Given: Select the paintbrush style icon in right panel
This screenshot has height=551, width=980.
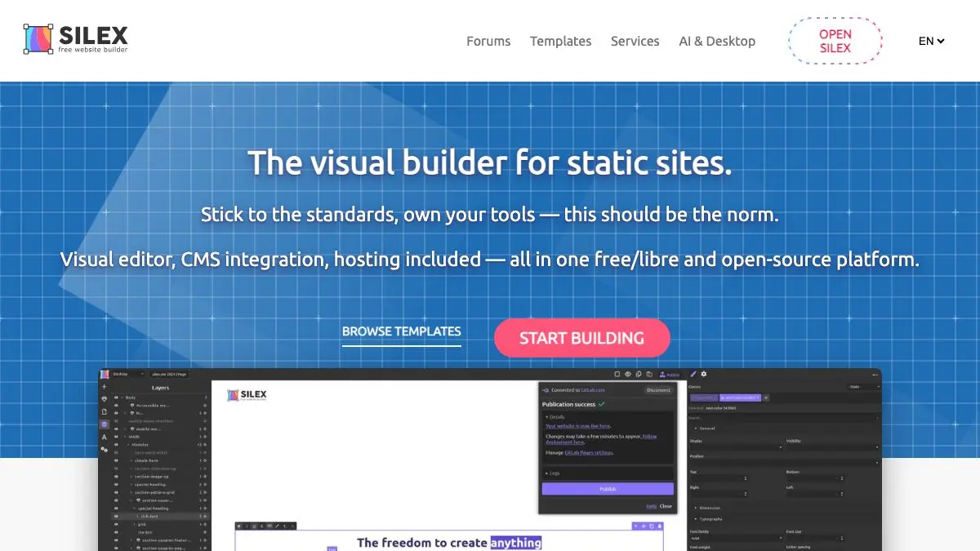Looking at the screenshot, I should [x=693, y=374].
